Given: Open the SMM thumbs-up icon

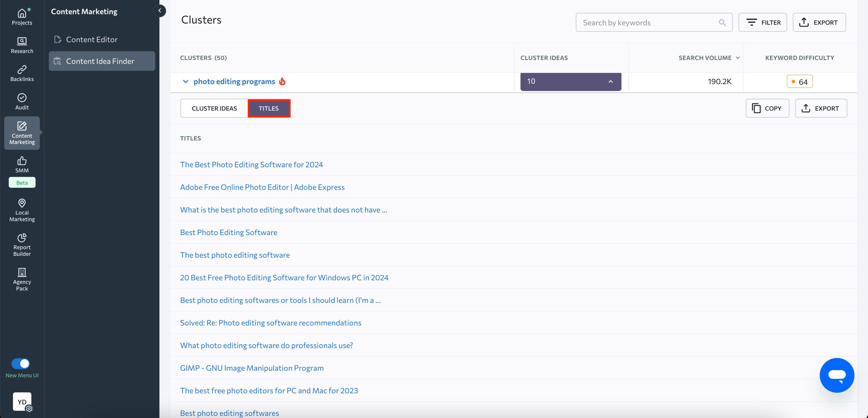Looking at the screenshot, I should [22, 161].
